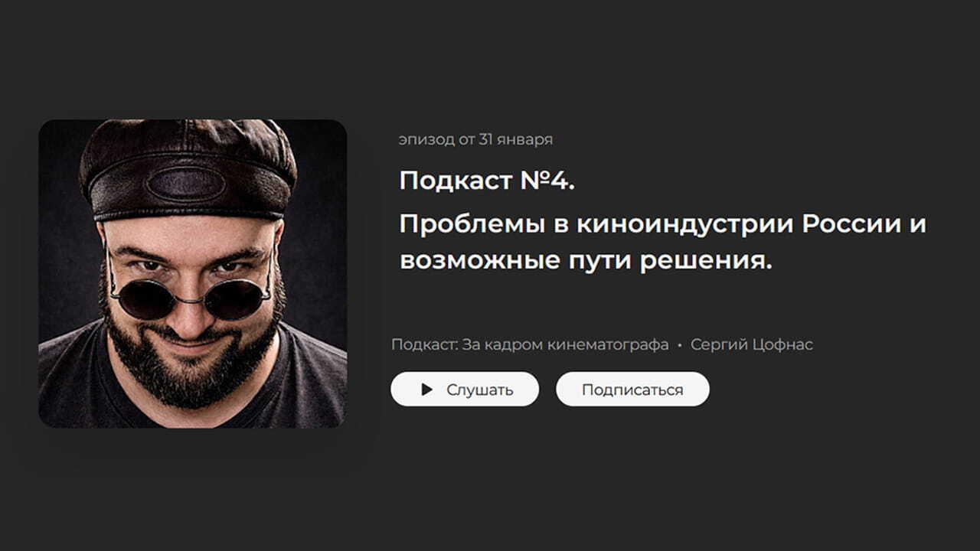Subscribe using the Подписаться button
The height and width of the screenshot is (551, 980).
(632, 389)
